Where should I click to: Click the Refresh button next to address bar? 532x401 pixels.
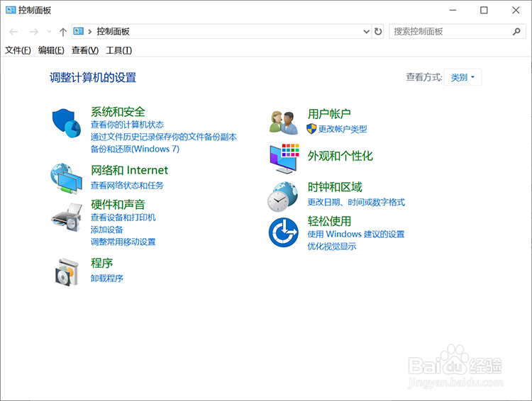tap(378, 31)
